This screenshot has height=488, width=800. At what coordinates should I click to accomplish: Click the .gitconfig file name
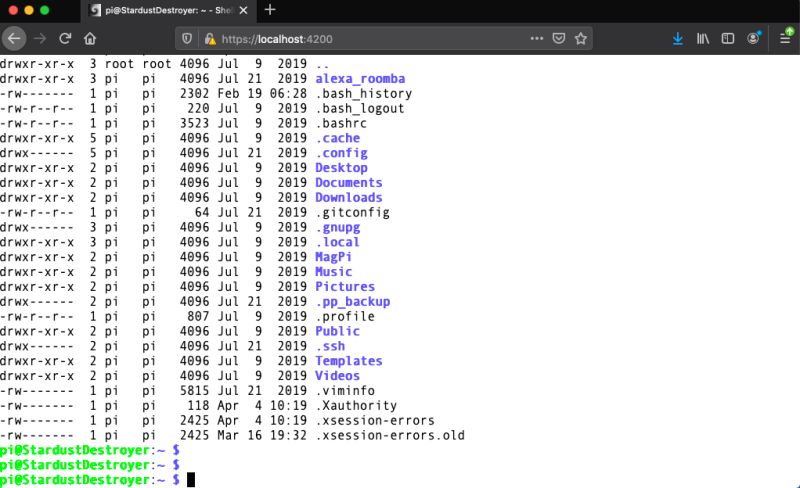[353, 212]
